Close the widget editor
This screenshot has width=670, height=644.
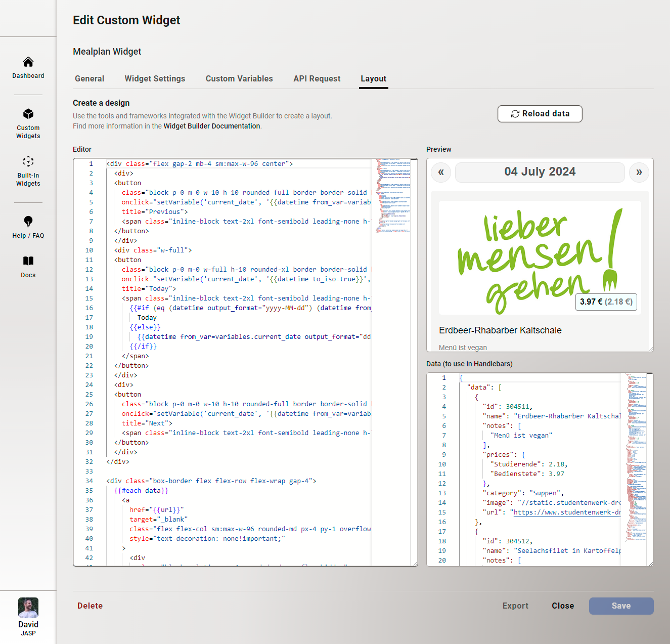click(562, 606)
